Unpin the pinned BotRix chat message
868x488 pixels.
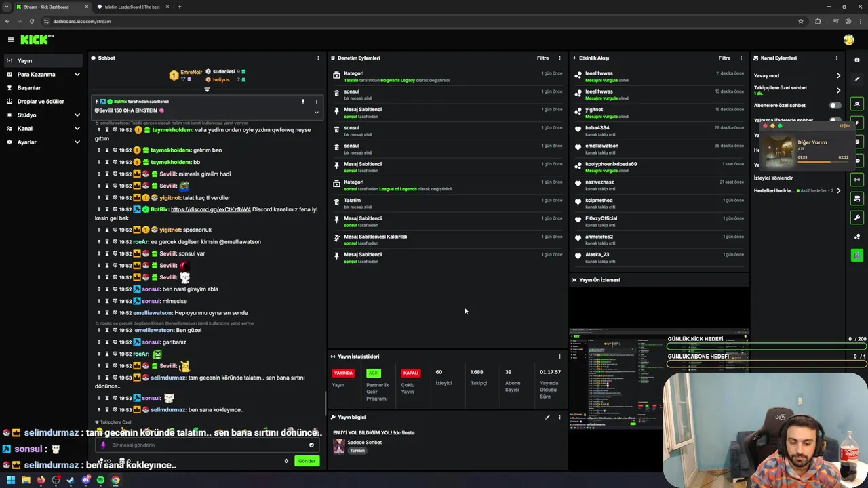pos(303,102)
